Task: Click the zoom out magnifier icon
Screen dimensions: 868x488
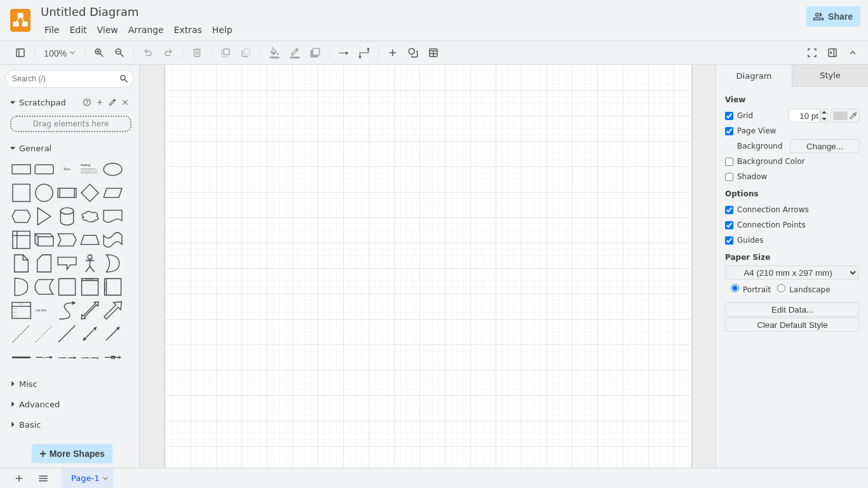Action: pyautogui.click(x=119, y=53)
